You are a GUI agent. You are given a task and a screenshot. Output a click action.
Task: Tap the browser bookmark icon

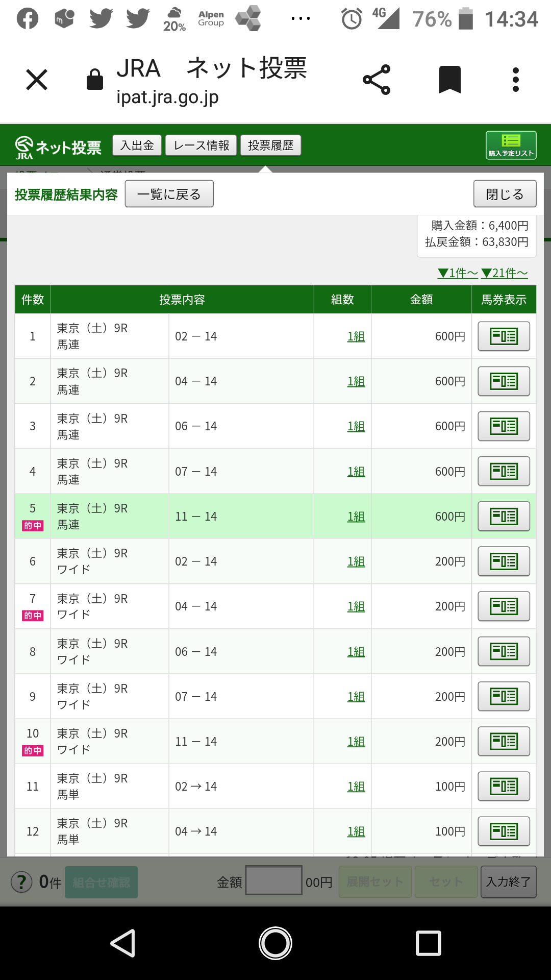[449, 80]
